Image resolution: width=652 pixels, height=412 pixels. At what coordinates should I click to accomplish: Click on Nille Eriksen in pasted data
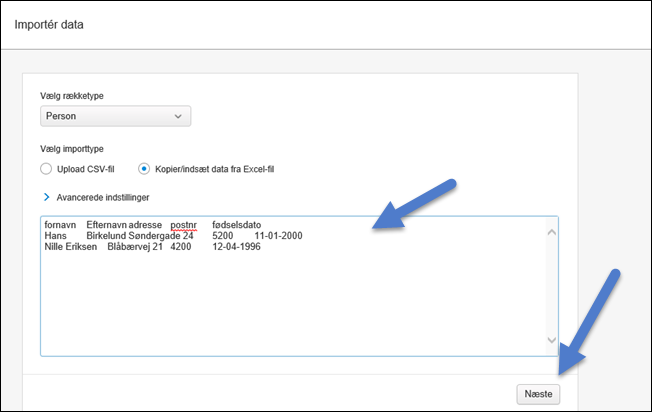point(70,247)
